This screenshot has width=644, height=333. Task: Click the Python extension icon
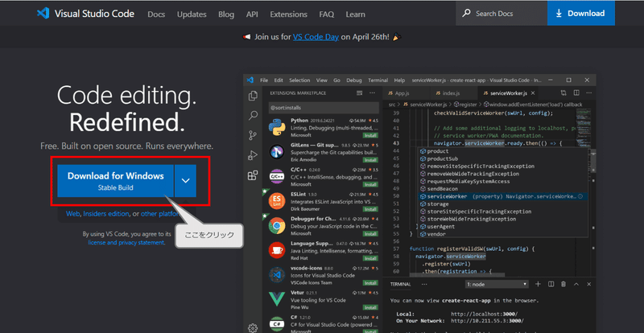(277, 127)
